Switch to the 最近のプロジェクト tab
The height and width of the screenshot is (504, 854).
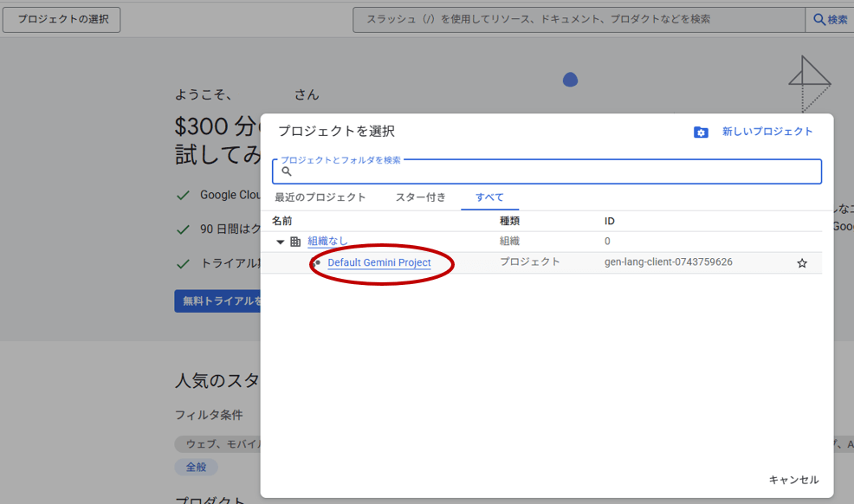pyautogui.click(x=320, y=197)
